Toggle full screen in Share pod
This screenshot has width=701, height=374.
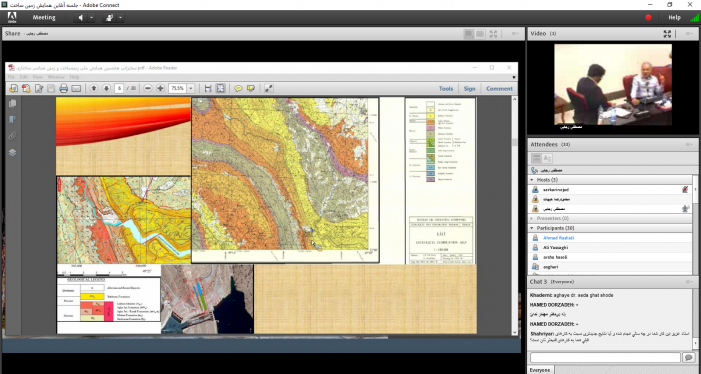coord(494,34)
